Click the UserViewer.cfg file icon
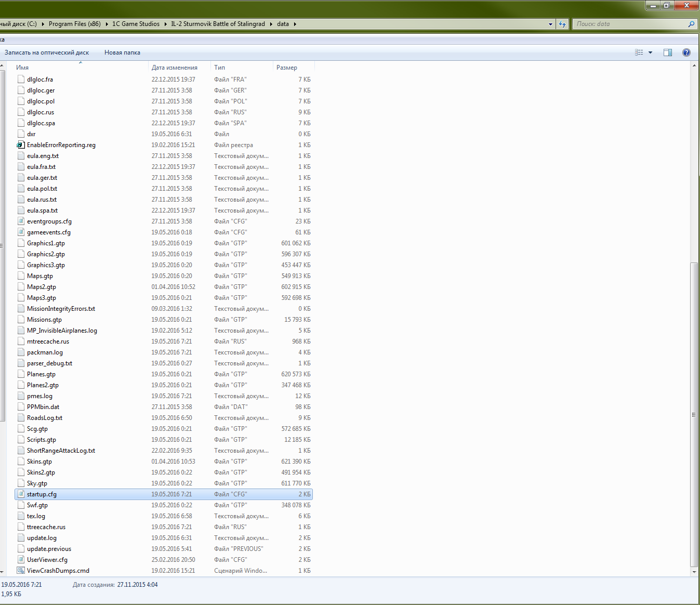Screen dimensions: 700x605 pyautogui.click(x=21, y=560)
